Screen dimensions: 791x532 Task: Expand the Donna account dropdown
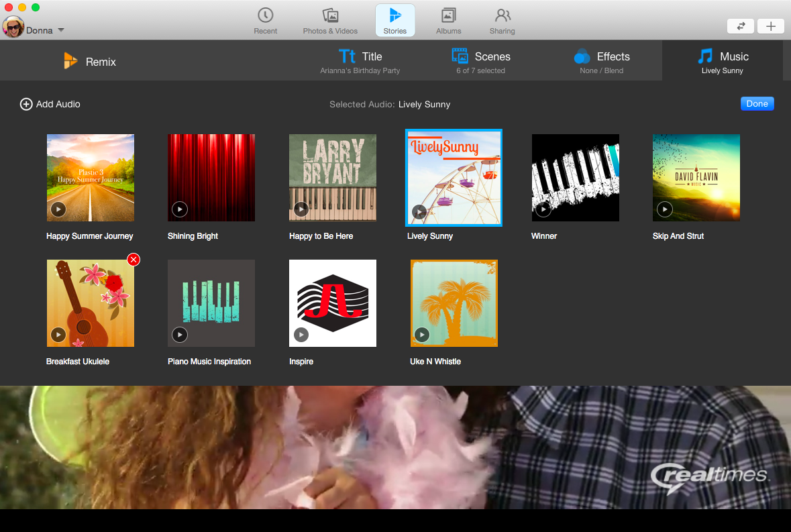coord(61,30)
